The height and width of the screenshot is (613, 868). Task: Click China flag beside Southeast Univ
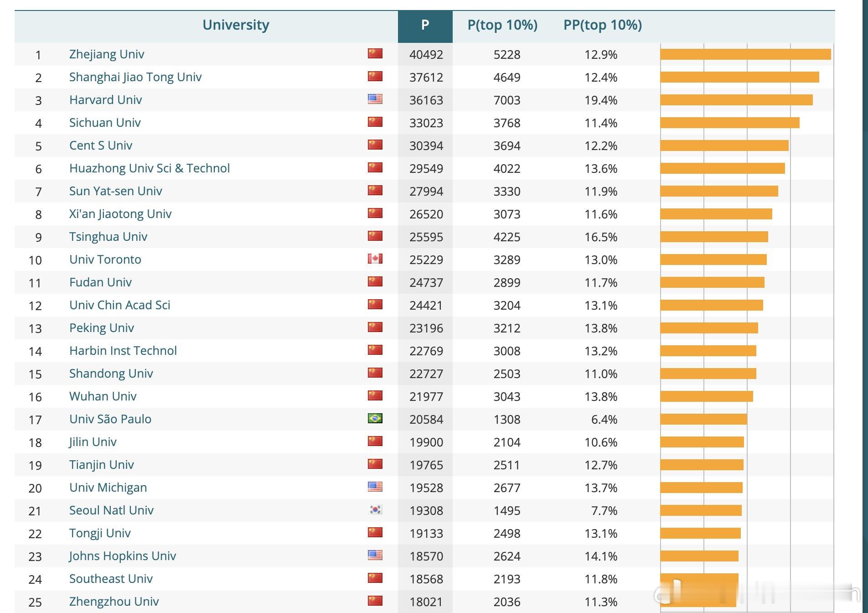[x=375, y=578]
